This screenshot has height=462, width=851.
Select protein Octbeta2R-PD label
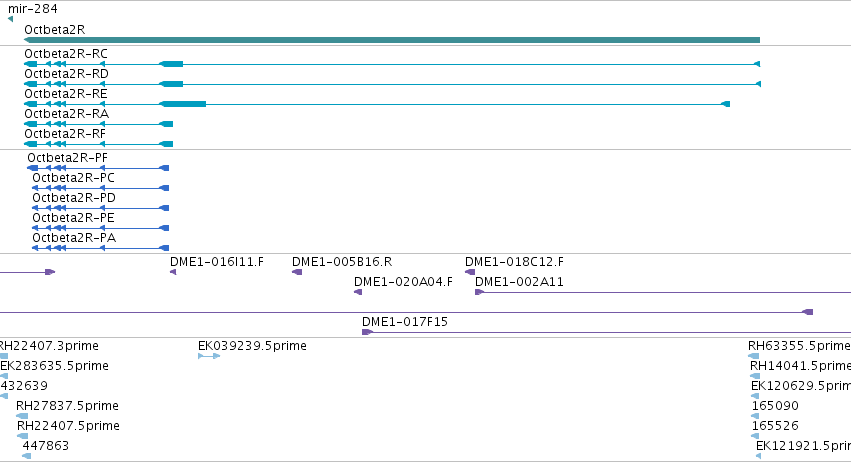[x=74, y=198]
